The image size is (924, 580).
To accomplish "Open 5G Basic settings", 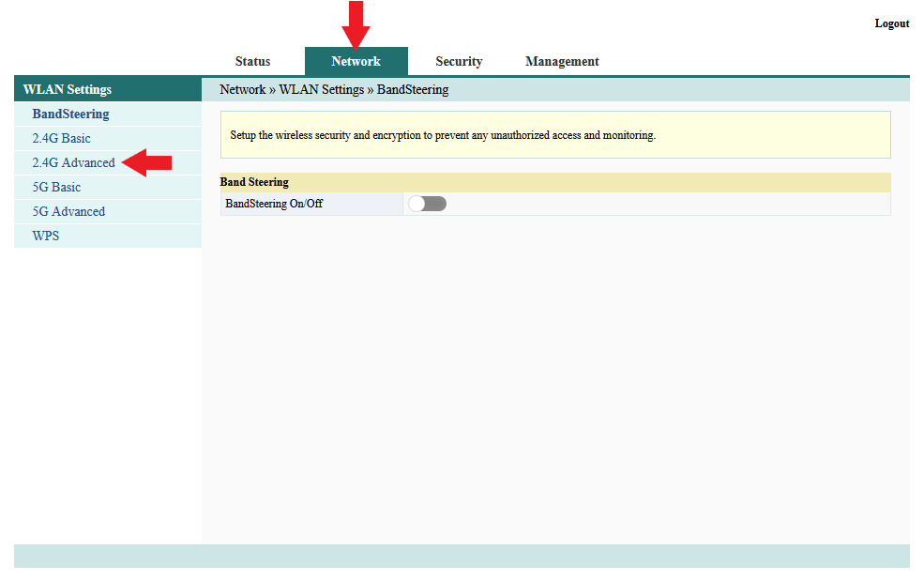I will click(56, 187).
